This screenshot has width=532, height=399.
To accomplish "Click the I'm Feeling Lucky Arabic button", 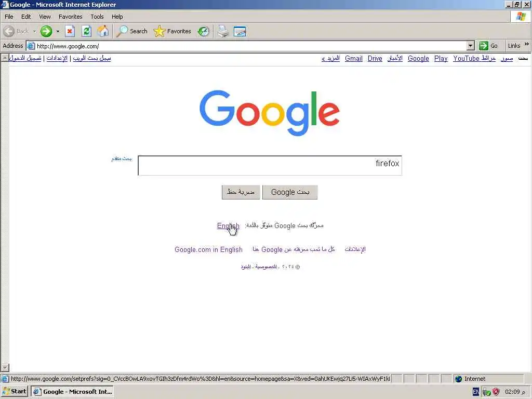I will tap(241, 192).
